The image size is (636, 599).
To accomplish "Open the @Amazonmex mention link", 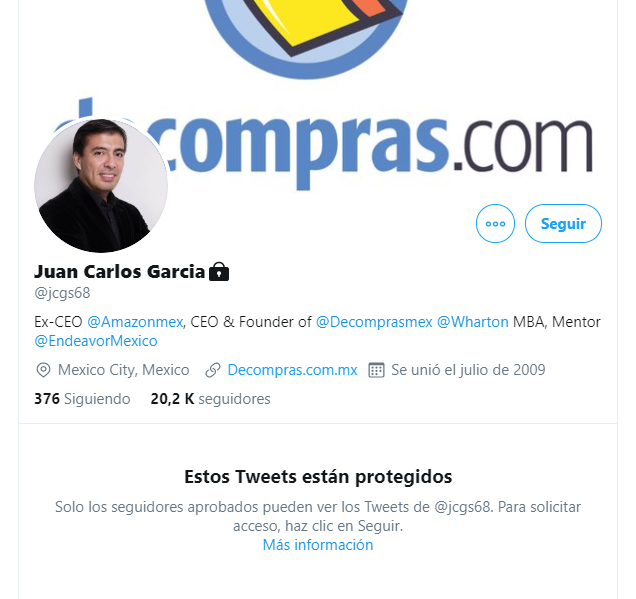I will point(135,322).
